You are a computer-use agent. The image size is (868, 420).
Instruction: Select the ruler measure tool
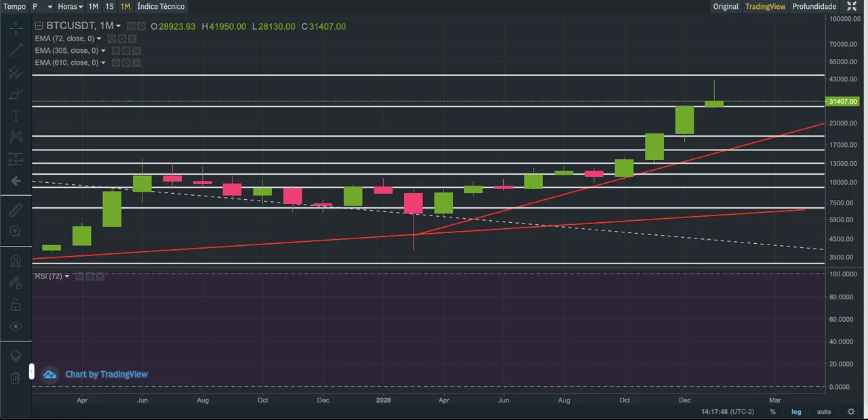(16, 210)
